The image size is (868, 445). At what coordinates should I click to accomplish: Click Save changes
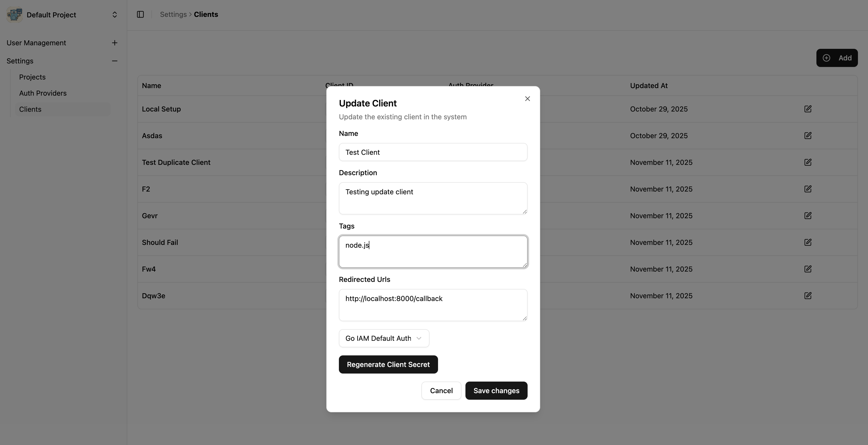click(x=496, y=390)
